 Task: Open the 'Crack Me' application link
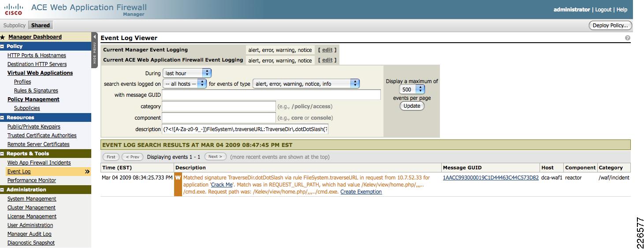pyautogui.click(x=222, y=185)
